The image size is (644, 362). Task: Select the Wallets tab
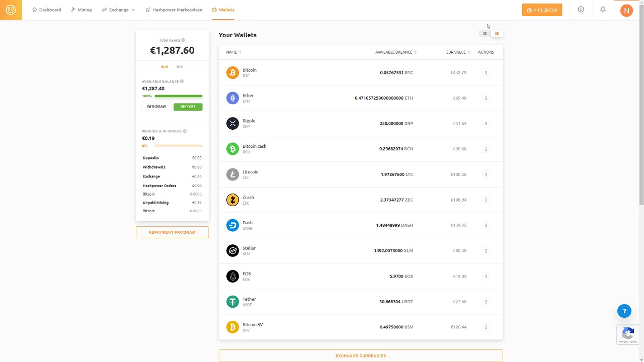point(223,10)
